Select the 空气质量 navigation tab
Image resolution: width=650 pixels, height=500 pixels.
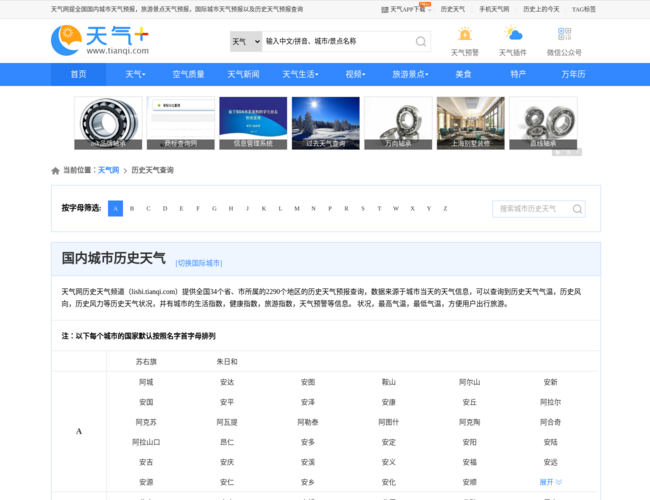click(188, 75)
